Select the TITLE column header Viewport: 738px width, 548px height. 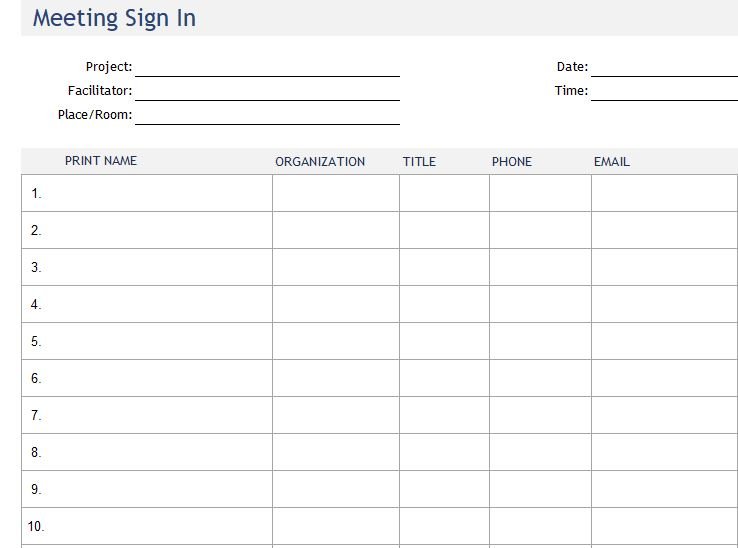tap(419, 161)
